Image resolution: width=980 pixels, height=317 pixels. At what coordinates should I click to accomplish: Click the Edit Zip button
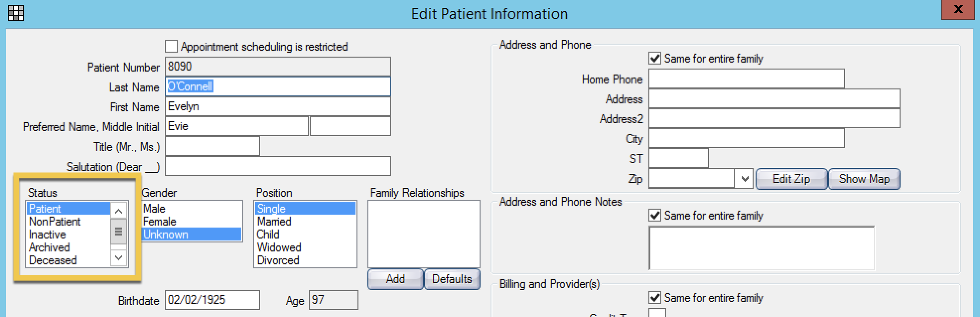tap(791, 179)
